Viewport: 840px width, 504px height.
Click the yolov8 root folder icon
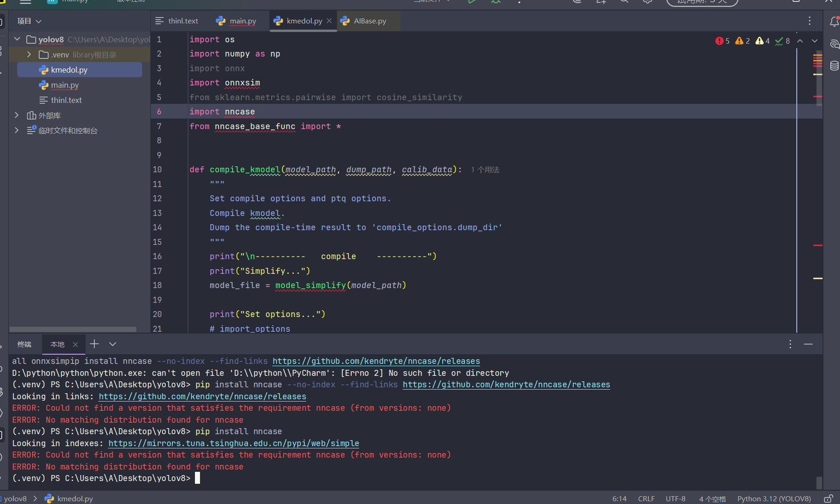pyautogui.click(x=31, y=39)
